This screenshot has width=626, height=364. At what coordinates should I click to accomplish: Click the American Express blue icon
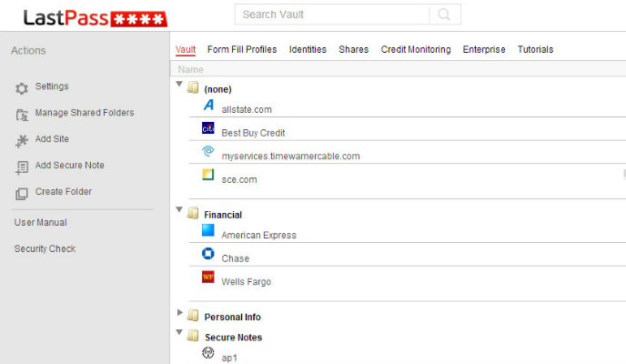click(x=208, y=230)
